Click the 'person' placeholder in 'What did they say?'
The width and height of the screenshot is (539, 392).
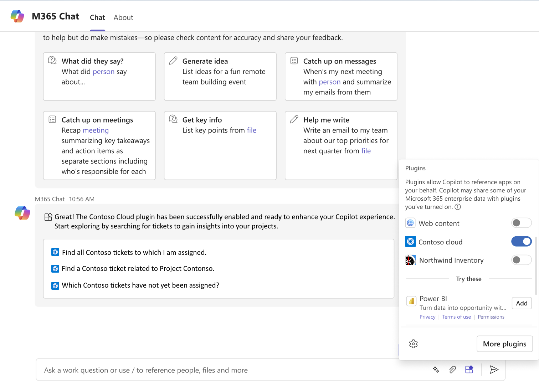[104, 72]
